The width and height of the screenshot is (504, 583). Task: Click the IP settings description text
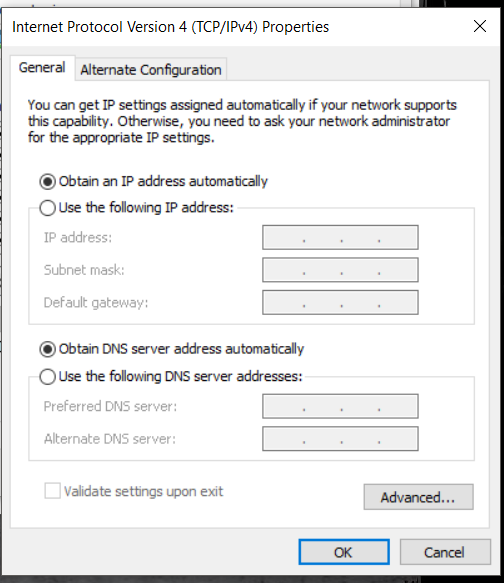(242, 121)
